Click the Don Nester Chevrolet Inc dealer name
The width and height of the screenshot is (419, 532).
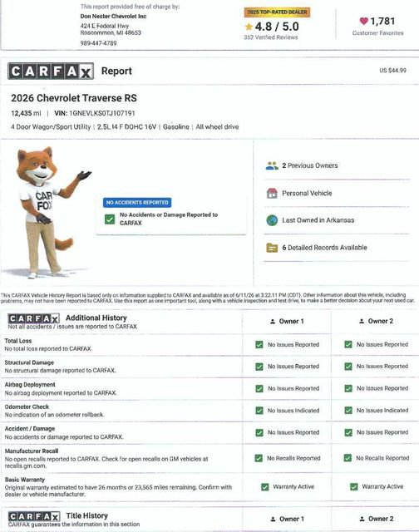[113, 17]
